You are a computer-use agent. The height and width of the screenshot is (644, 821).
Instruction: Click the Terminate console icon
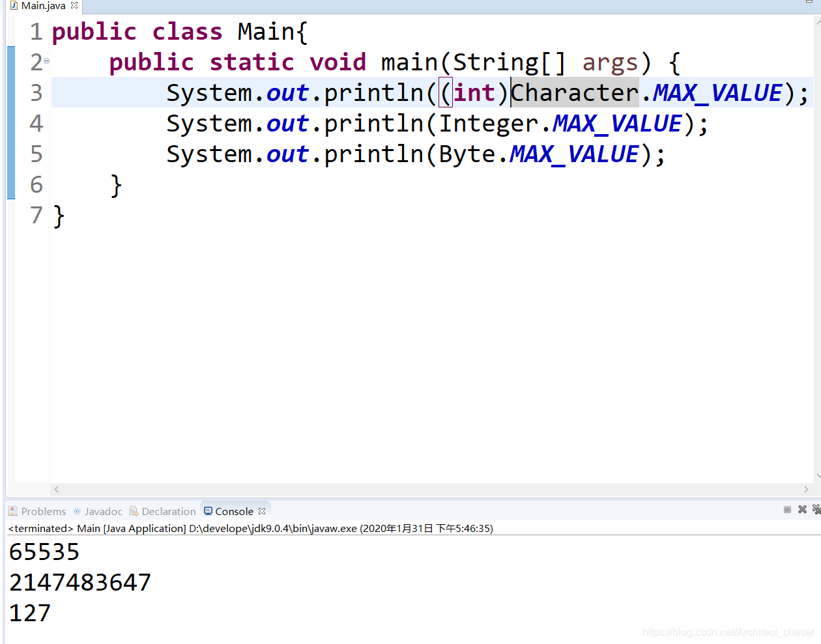pyautogui.click(x=787, y=509)
